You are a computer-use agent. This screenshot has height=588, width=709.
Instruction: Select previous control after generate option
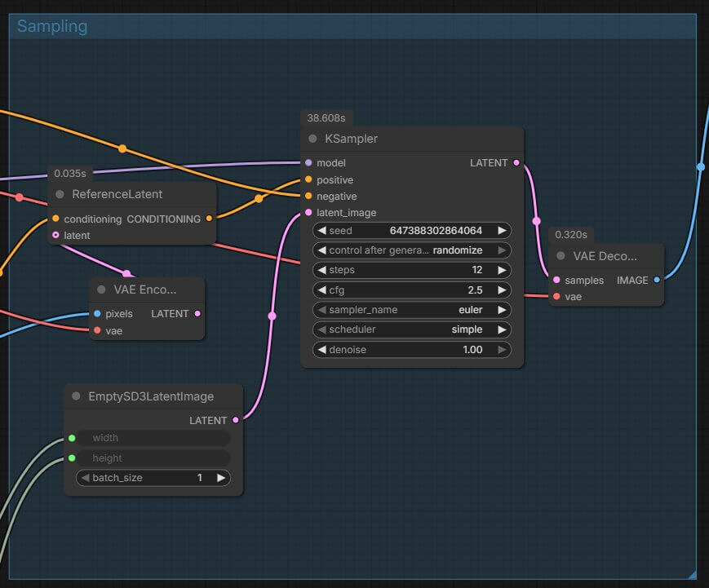[x=321, y=250]
